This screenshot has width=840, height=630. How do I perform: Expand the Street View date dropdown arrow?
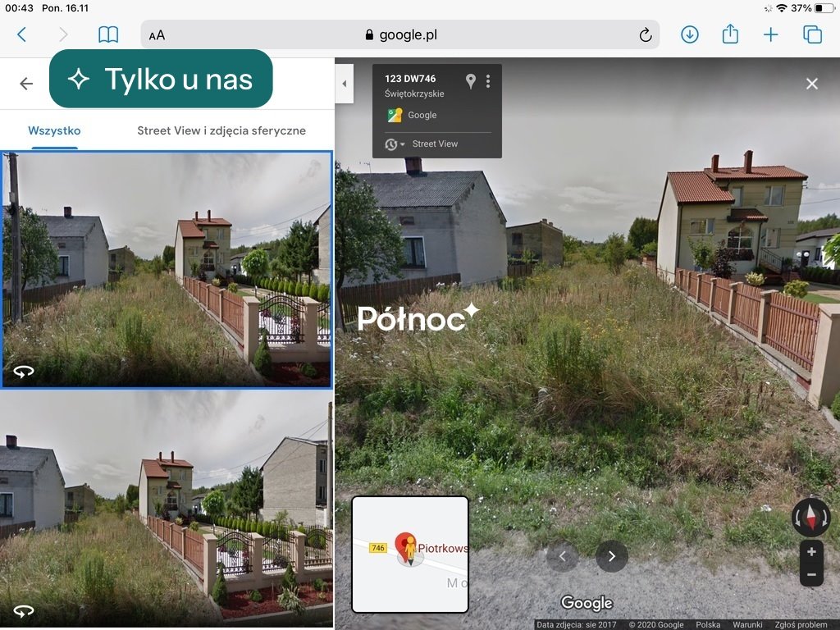coord(402,144)
